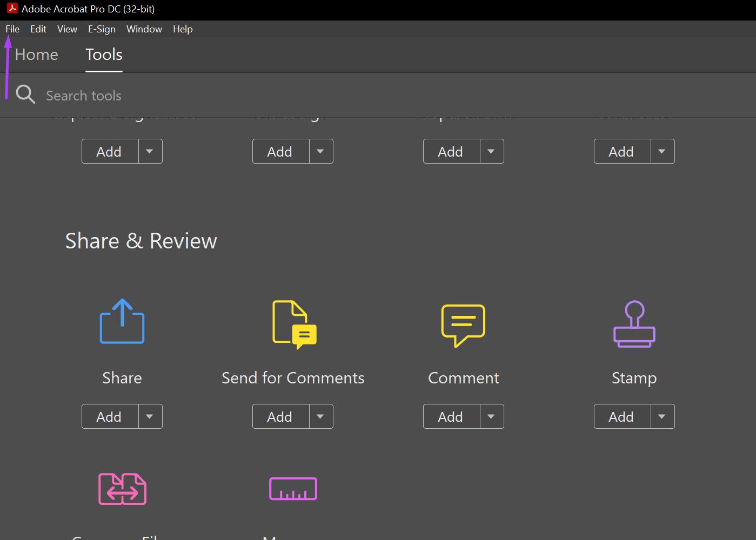Open the Help menu

tap(183, 29)
